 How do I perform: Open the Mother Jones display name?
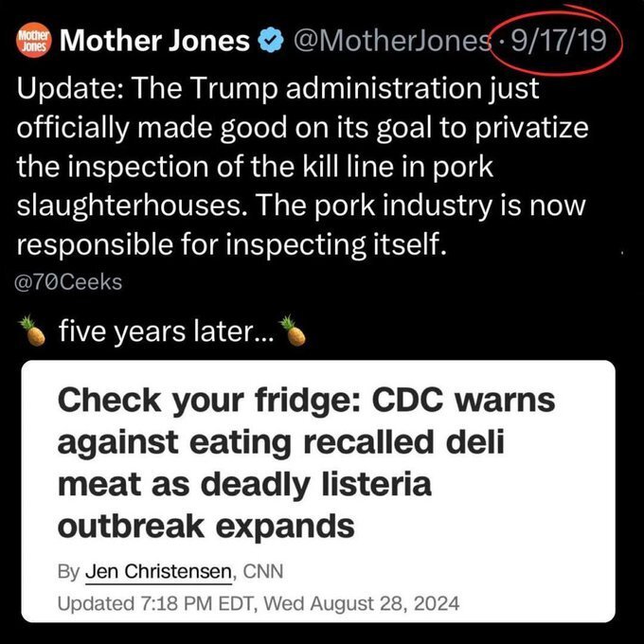click(x=155, y=41)
